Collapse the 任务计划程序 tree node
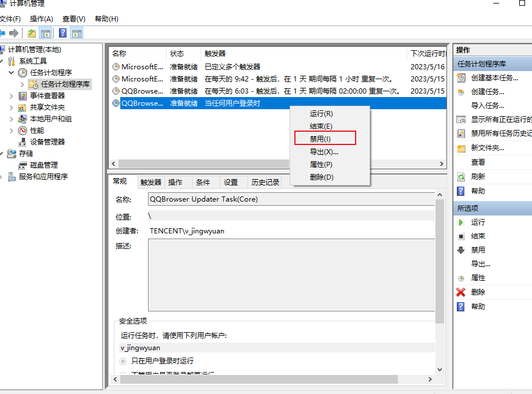 12,73
